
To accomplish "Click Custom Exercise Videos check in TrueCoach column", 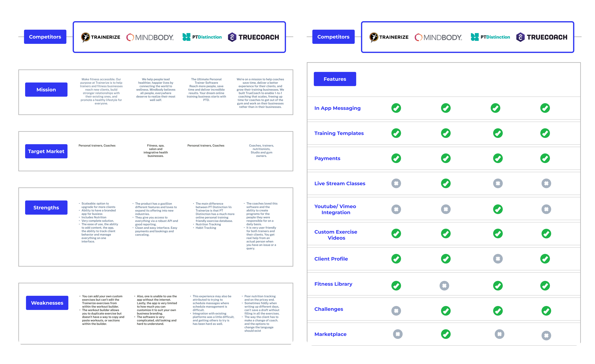I will (x=546, y=234).
